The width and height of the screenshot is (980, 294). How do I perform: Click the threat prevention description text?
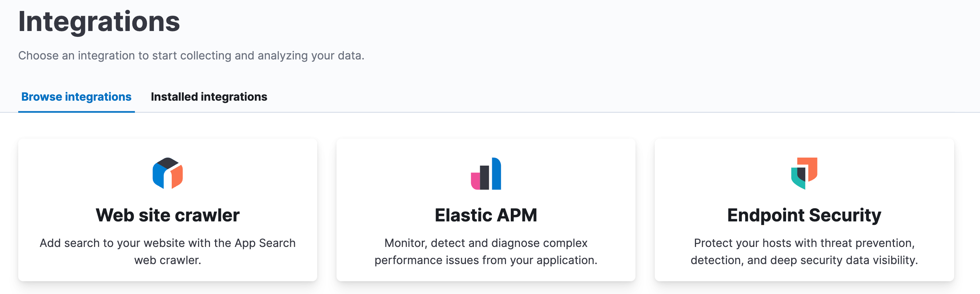click(804, 251)
